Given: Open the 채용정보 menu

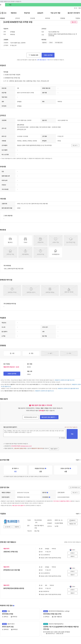Looking at the screenshot, I should click(x=13, y=13).
